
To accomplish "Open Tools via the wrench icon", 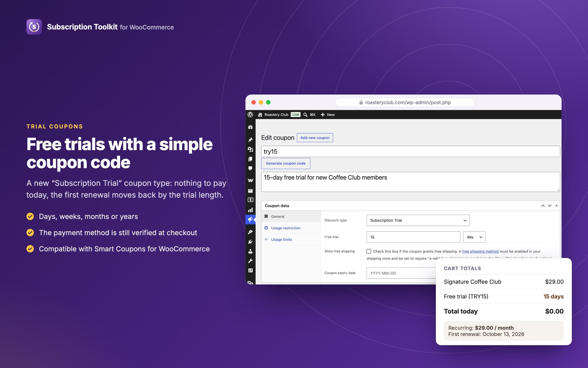I will click(x=250, y=261).
